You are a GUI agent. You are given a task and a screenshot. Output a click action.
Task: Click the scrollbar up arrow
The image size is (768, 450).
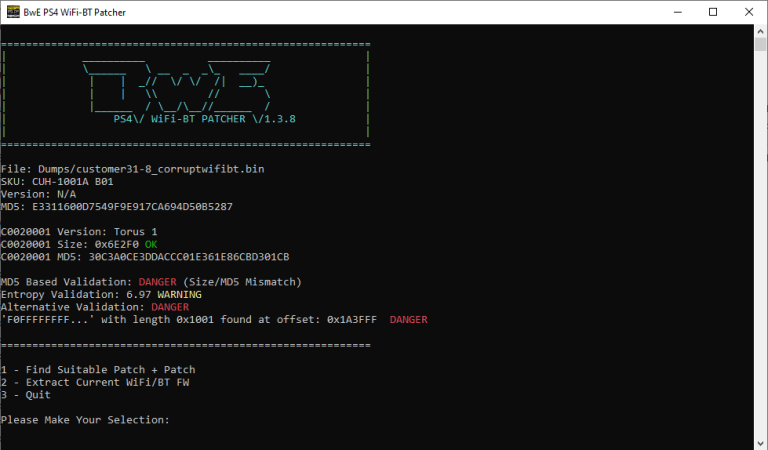click(x=760, y=31)
